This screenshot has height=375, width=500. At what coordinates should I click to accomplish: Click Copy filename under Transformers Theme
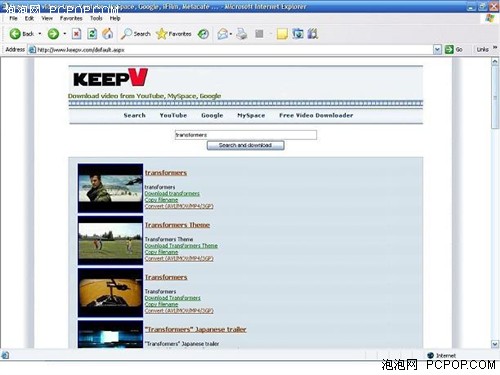pyautogui.click(x=161, y=252)
